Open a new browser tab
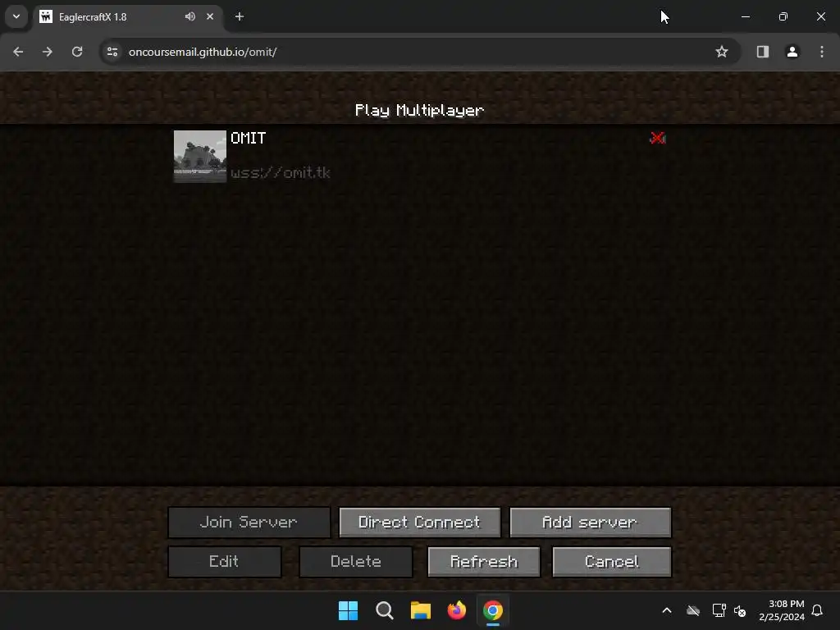Image resolution: width=840 pixels, height=630 pixels. tap(240, 16)
